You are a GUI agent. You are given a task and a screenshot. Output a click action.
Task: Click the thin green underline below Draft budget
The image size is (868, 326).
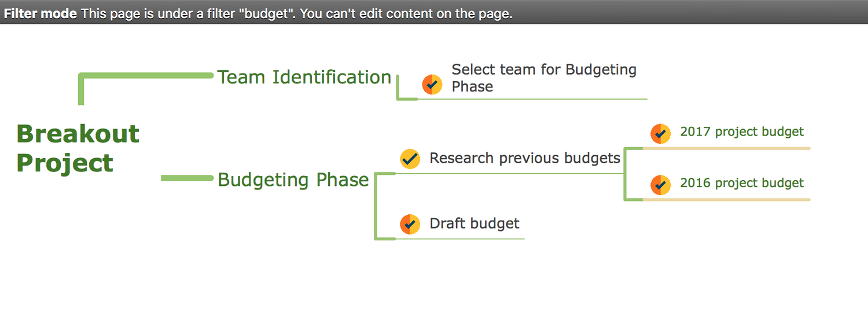coord(460,239)
